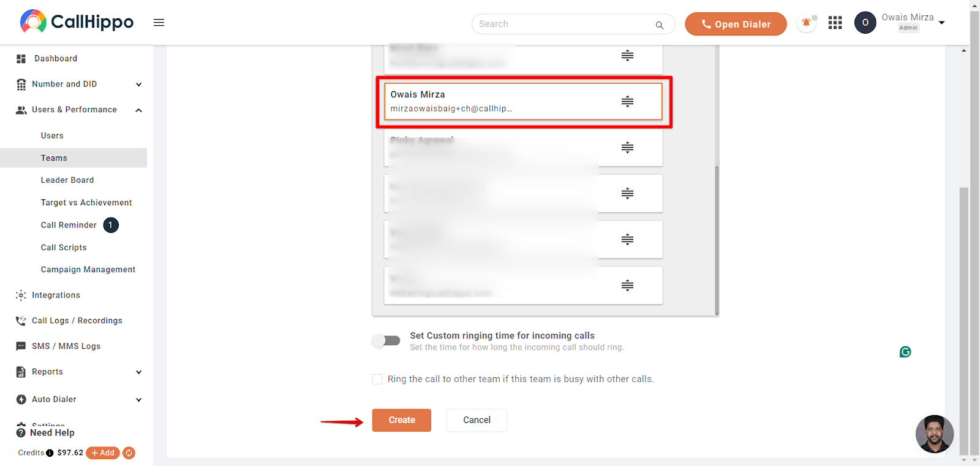Viewport: 980px width, 466px height.
Task: Click the Cancel button
Action: click(477, 421)
